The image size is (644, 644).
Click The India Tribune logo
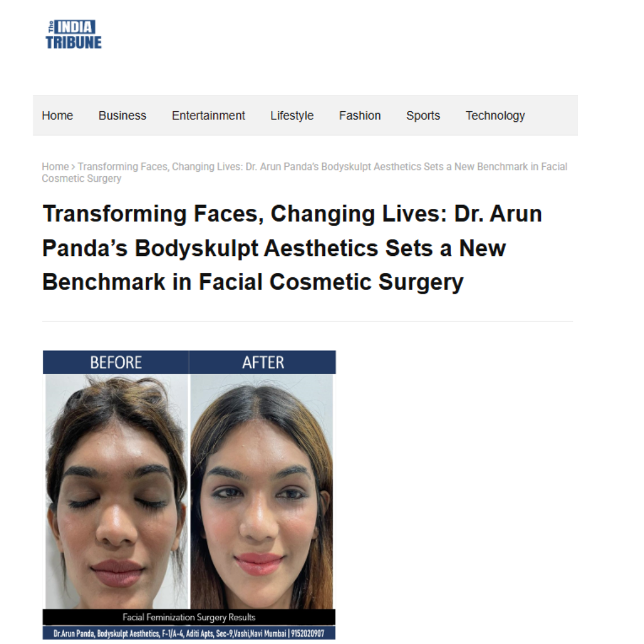coord(74,35)
